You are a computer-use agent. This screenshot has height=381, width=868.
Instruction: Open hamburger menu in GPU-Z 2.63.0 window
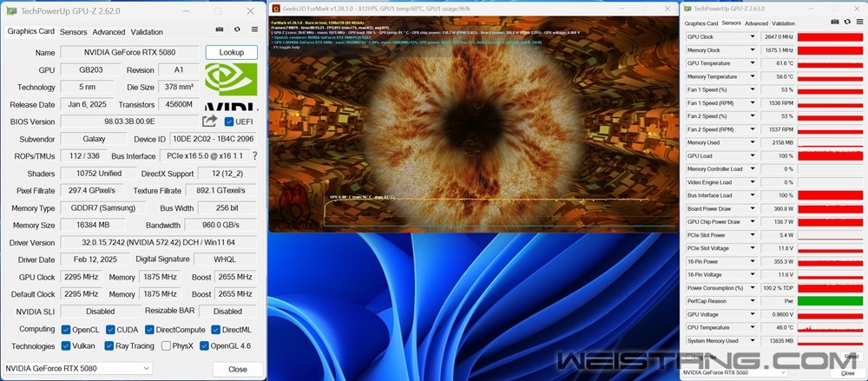[858, 22]
